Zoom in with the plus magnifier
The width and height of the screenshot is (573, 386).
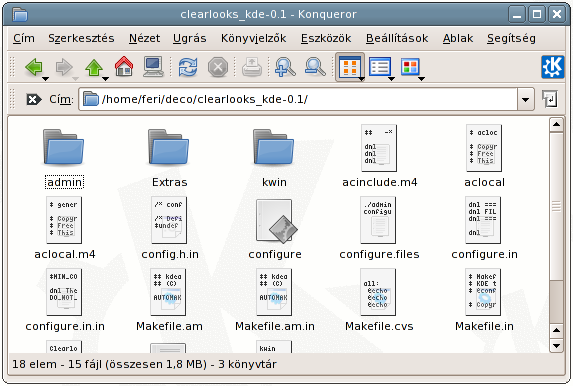click(x=285, y=67)
